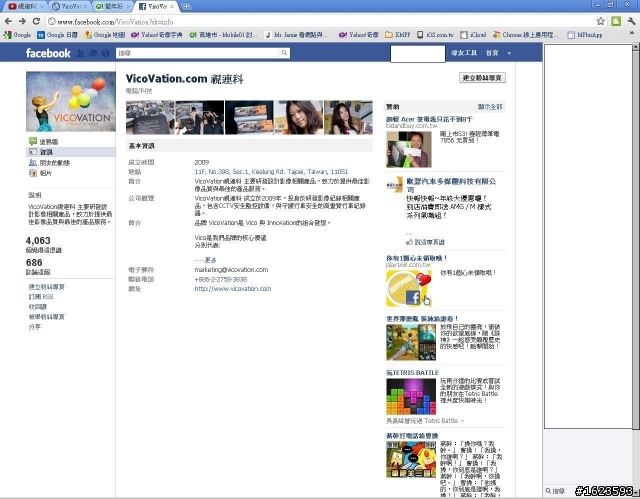
Task: Expand the Tetris Battle ad caption dropdown arrow
Action: pyautogui.click(x=462, y=421)
